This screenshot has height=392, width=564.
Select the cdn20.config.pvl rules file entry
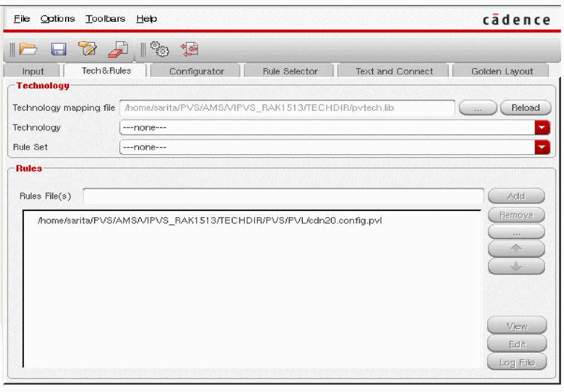point(209,220)
